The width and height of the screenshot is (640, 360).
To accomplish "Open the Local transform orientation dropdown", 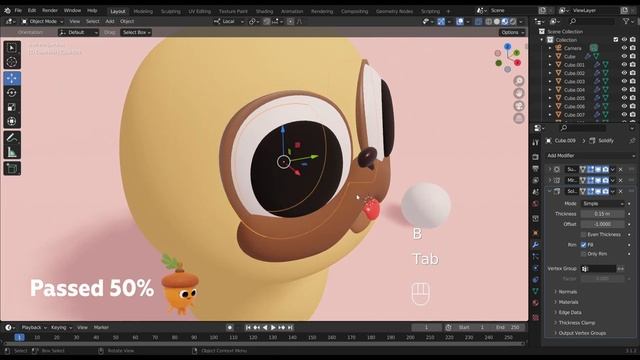I will [229, 21].
